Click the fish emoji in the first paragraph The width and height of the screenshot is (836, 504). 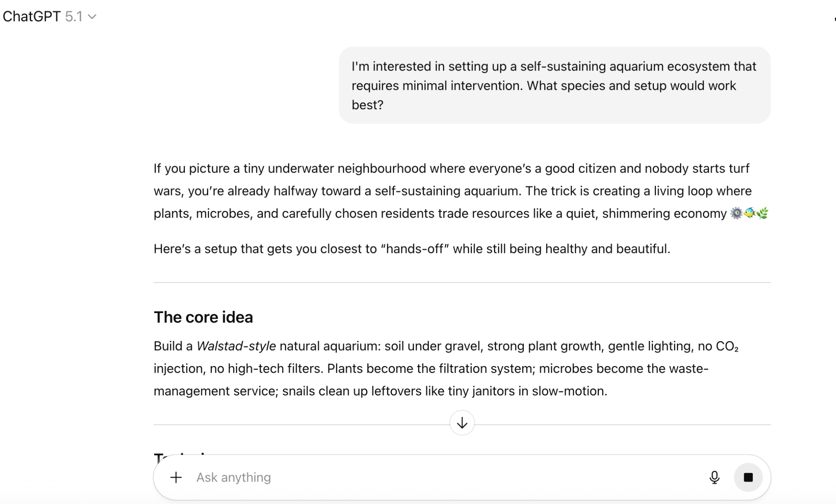click(749, 213)
